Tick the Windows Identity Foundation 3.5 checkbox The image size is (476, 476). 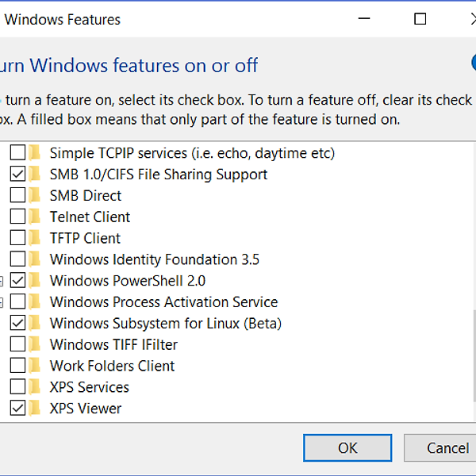click(17, 259)
